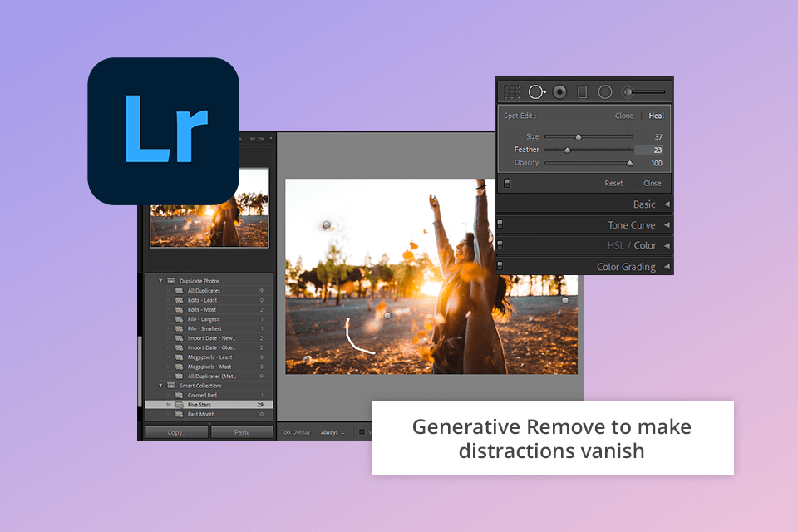798x532 pixels.
Task: Click the icon beside Edits - Least
Action: pos(180,300)
